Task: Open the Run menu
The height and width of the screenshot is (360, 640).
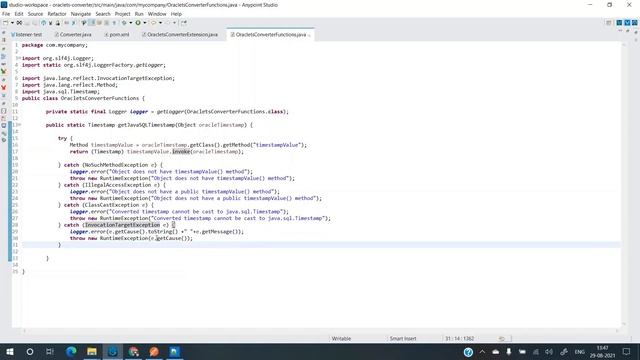Action: click(x=139, y=14)
